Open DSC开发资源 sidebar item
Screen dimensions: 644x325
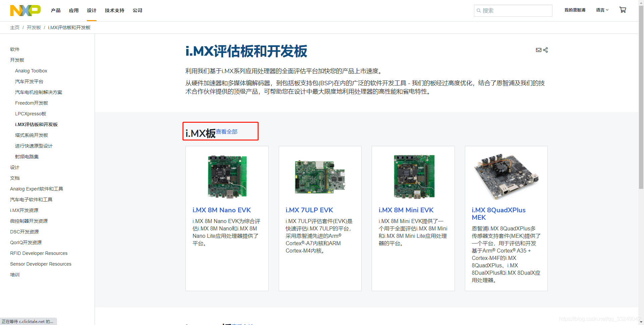(x=24, y=232)
